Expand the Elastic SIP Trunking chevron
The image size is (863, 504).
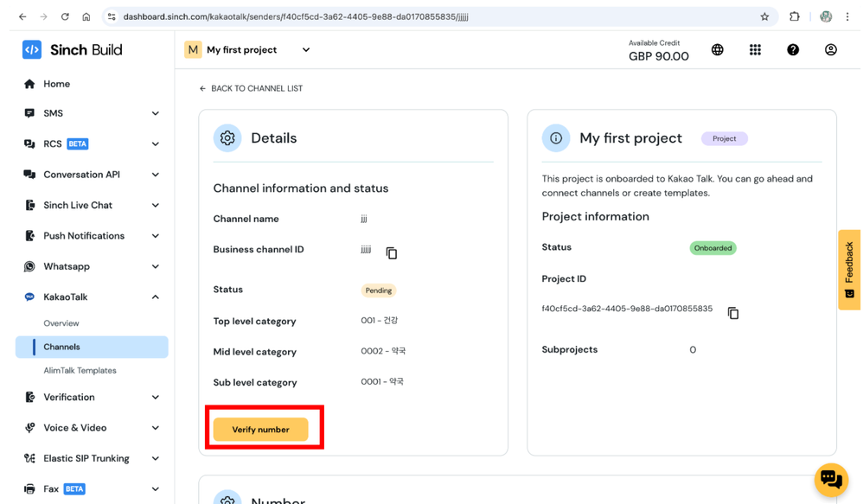coord(156,458)
